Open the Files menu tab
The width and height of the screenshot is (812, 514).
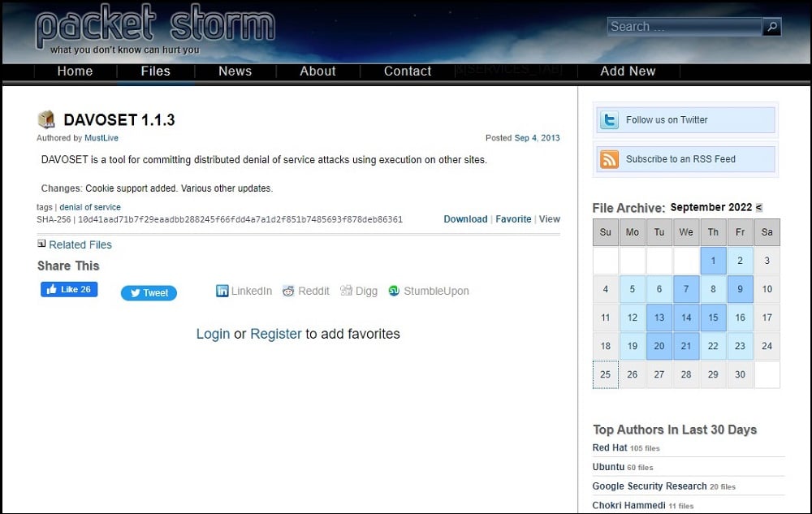click(155, 71)
